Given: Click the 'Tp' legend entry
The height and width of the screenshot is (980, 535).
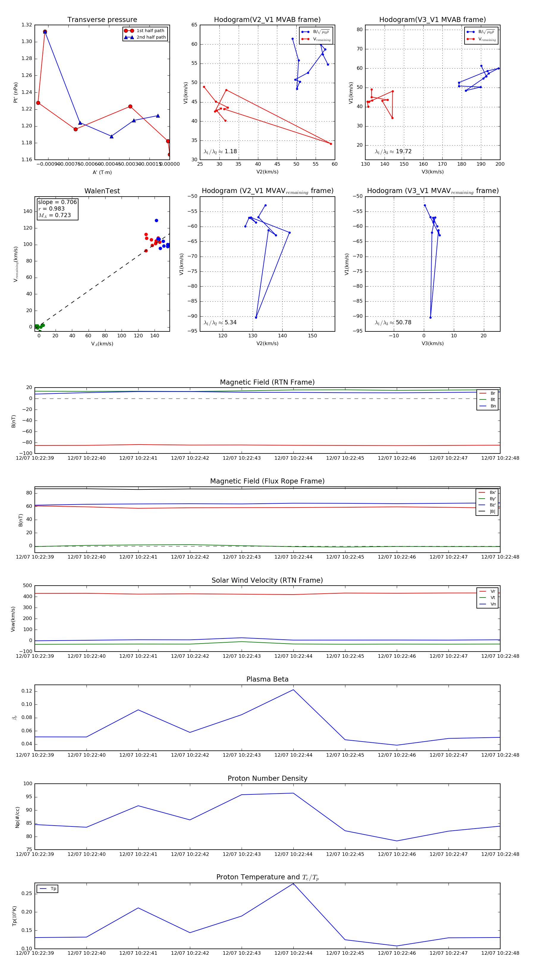Looking at the screenshot, I should pos(48,889).
